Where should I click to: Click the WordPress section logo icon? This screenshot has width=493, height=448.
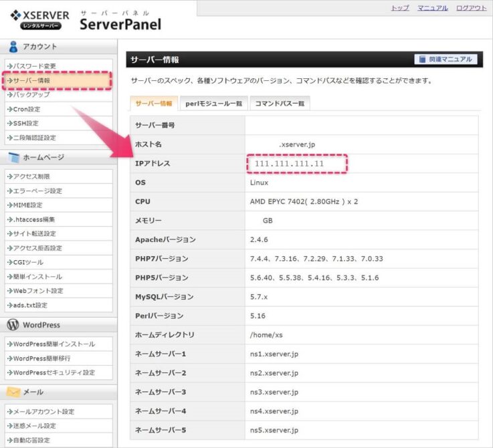tap(13, 325)
